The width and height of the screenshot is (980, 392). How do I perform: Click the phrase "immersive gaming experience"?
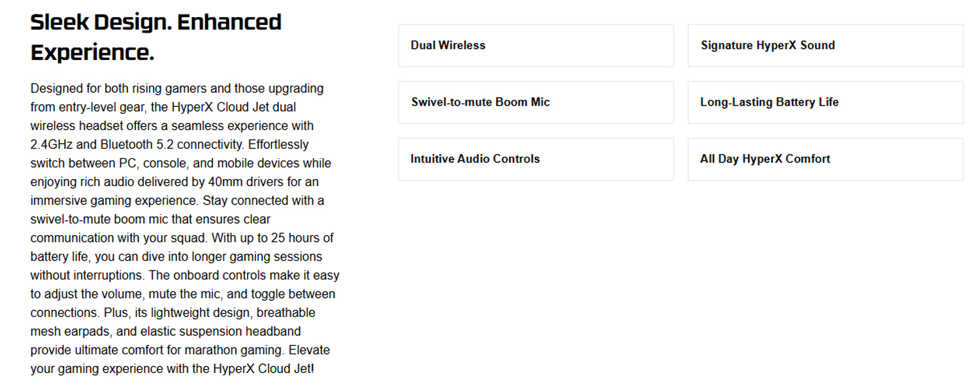click(x=113, y=201)
